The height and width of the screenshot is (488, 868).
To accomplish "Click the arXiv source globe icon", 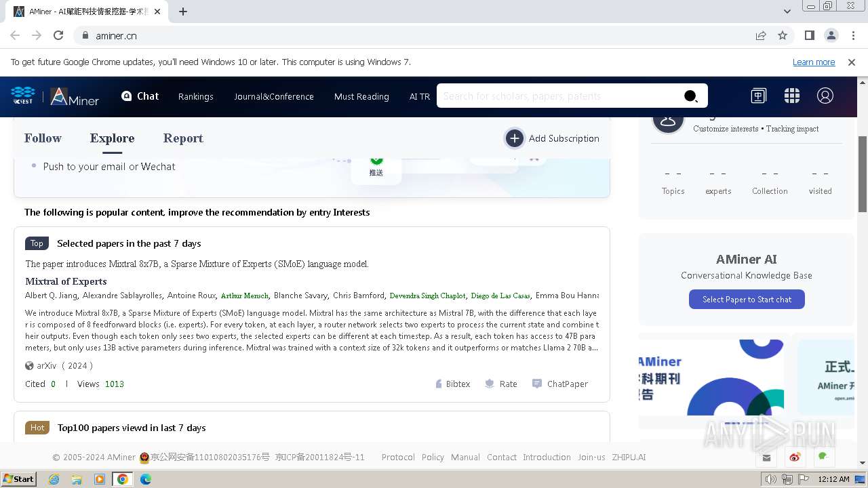I will [x=29, y=365].
